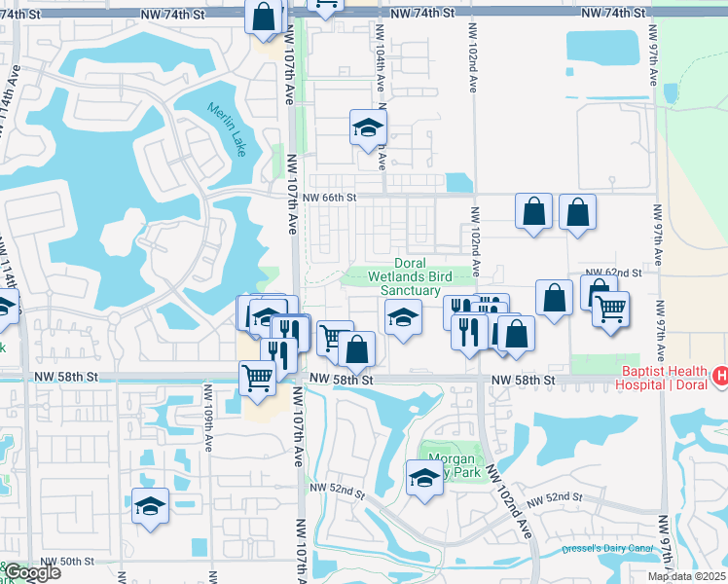This screenshot has height=584, width=728.
Task: Open school marker east of NW 50th St label
Action: [x=151, y=508]
